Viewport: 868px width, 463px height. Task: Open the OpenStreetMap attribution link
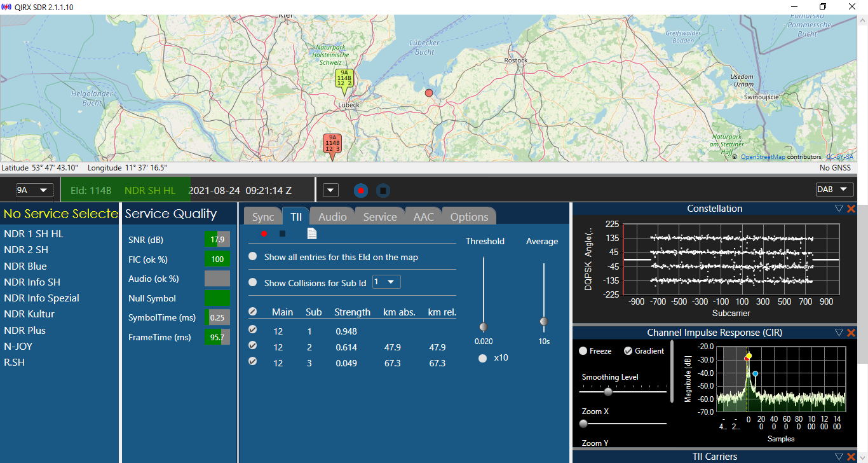[763, 156]
